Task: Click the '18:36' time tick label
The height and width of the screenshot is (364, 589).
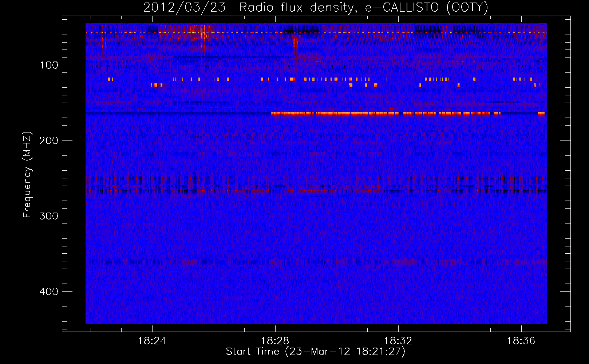Action: click(x=521, y=341)
